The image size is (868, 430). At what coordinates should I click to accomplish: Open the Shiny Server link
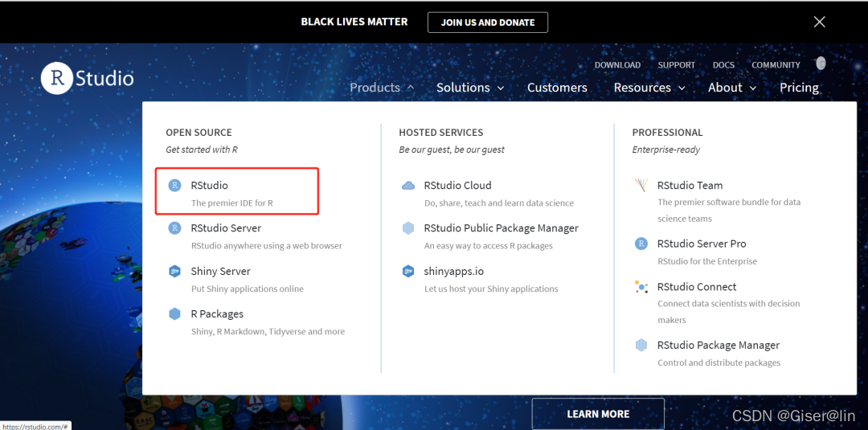(x=220, y=271)
